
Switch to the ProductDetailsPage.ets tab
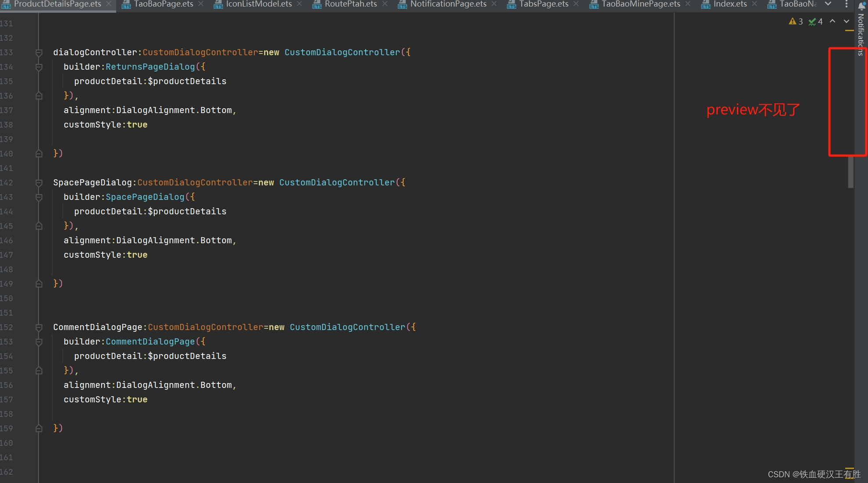coord(57,4)
